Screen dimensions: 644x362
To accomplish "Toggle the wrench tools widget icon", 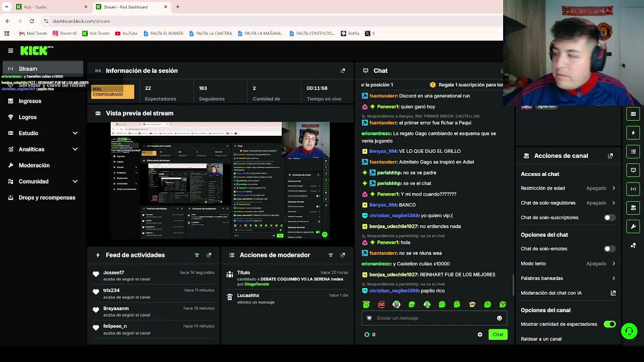I will click(633, 227).
